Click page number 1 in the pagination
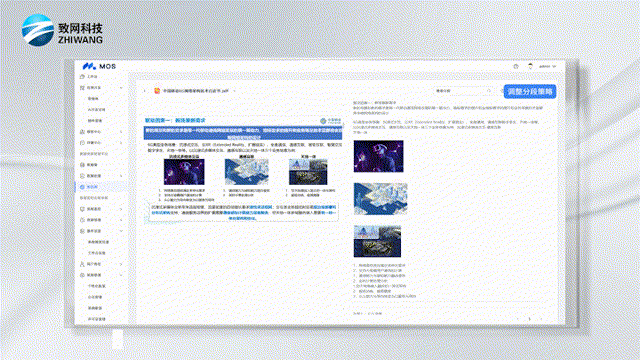Screen dimensions: 640x360 pos(529,319)
